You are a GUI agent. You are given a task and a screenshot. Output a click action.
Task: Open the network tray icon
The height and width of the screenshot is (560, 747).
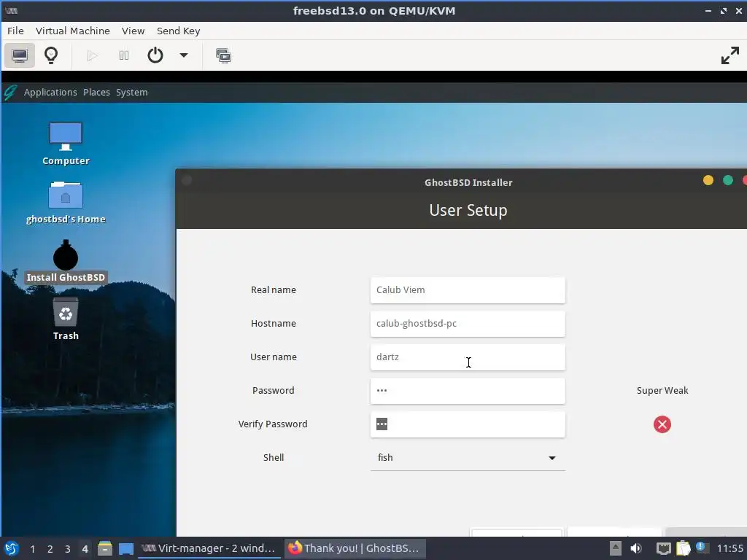point(663,548)
